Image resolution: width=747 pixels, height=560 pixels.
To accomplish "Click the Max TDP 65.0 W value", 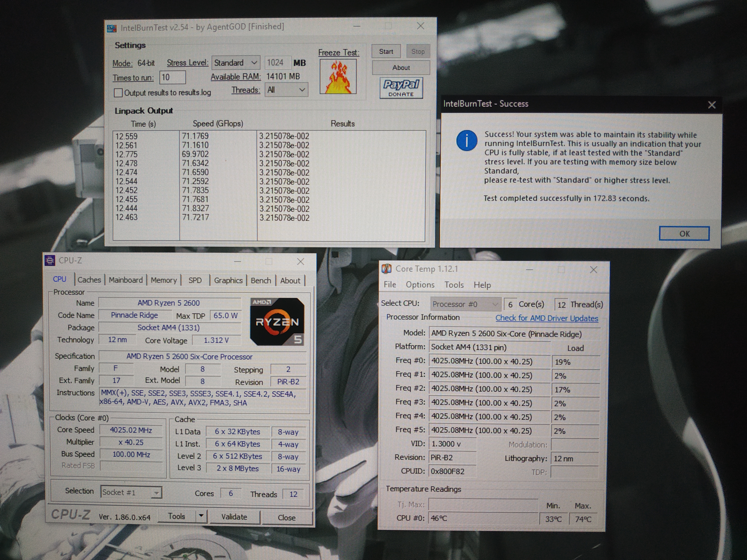I will (x=225, y=316).
